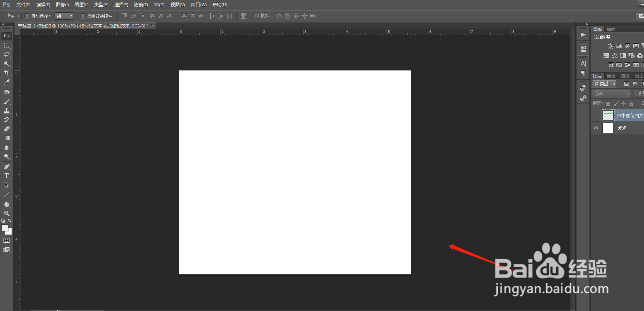Select the Eraser tool
644x311 pixels.
click(x=7, y=129)
